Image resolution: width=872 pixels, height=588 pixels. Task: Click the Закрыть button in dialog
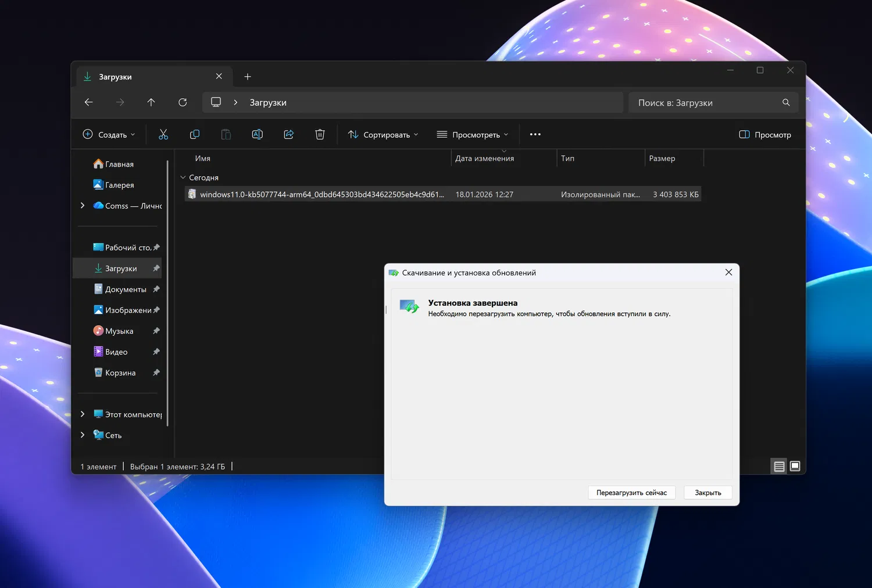(708, 493)
